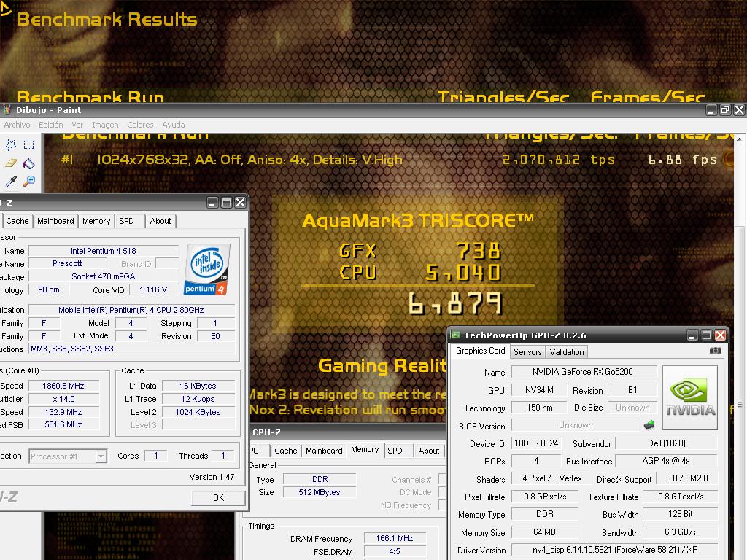Activate the Magnifier tool in Paint
This screenshot has height=560, width=747.
point(29,181)
